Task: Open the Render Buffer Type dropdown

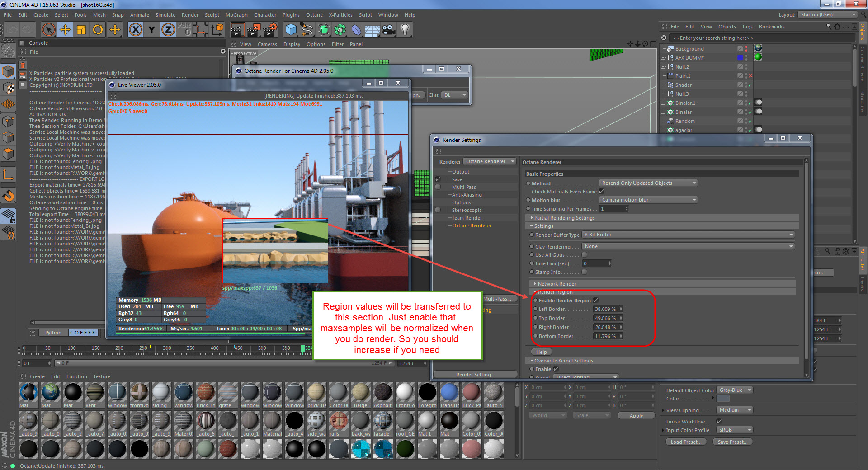Action: (688, 235)
